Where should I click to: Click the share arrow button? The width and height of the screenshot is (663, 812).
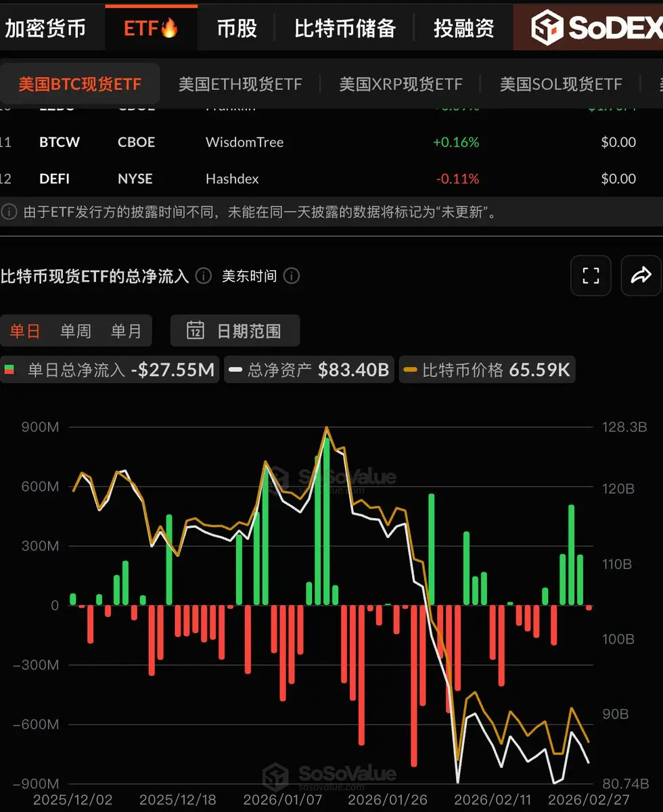(x=641, y=275)
